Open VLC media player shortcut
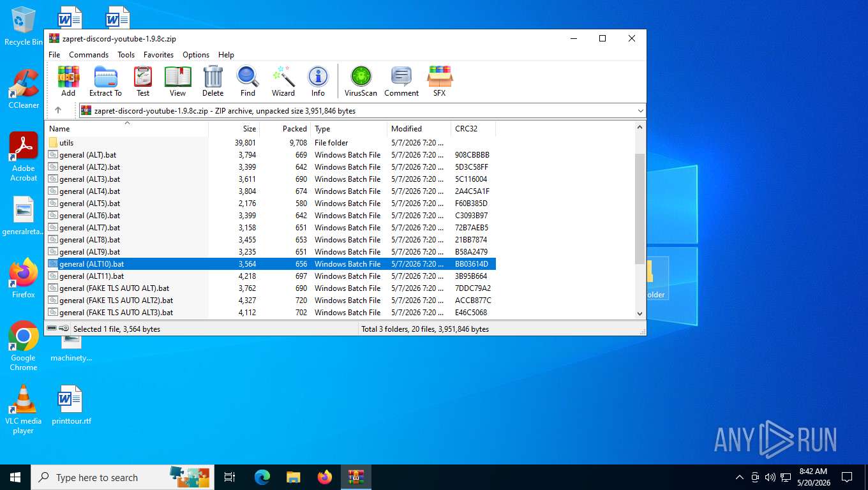The image size is (868, 490). point(24,409)
